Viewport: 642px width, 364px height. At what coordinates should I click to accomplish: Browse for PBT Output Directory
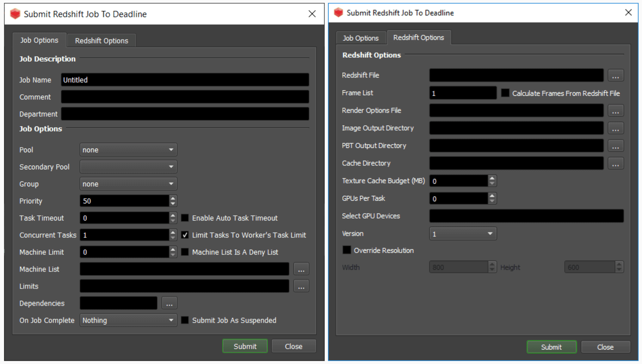pyautogui.click(x=615, y=146)
